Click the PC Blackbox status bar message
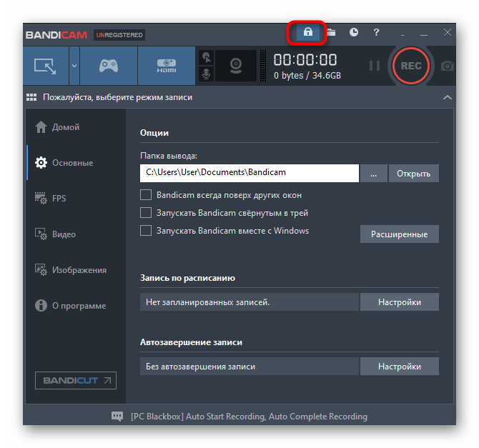Image resolution: width=479 pixels, height=448 pixels. [x=249, y=417]
